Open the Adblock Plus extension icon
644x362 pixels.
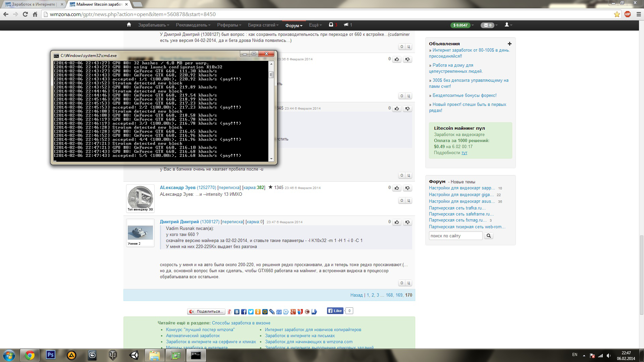point(628,14)
